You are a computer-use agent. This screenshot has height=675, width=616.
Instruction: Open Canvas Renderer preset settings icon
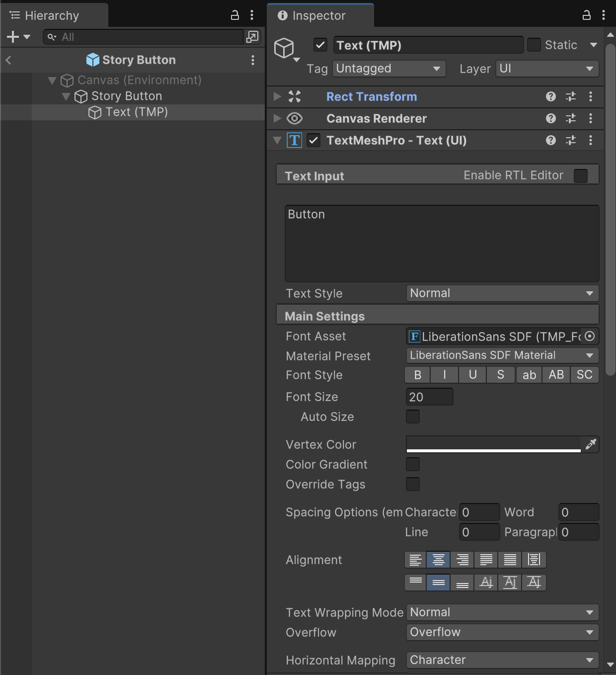[570, 118]
